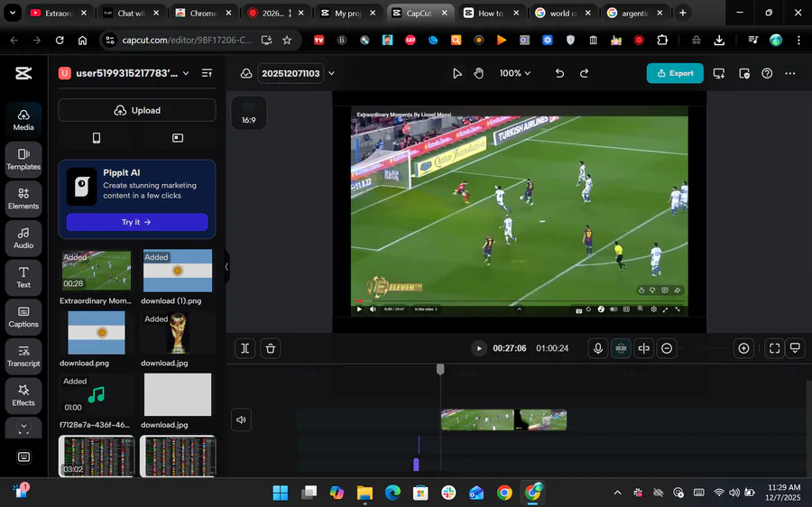Image resolution: width=812 pixels, height=507 pixels.
Task: Click Try it on Pippit AI card
Action: 137,222
